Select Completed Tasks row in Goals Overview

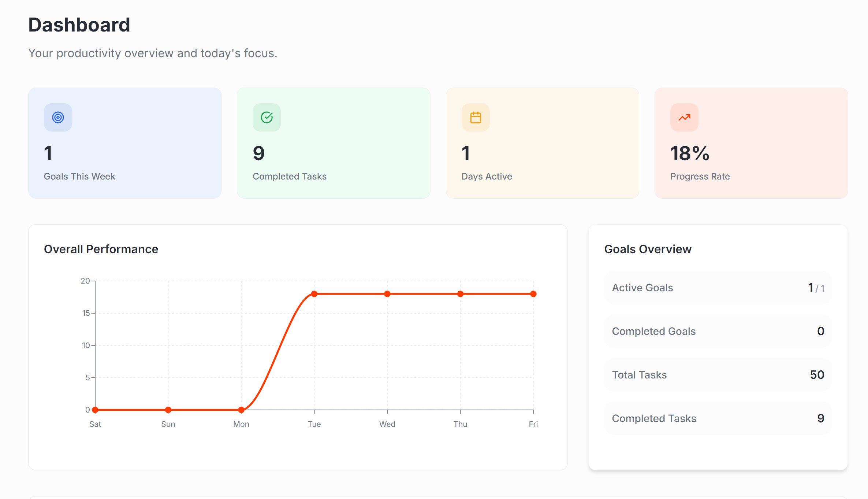pyautogui.click(x=718, y=418)
